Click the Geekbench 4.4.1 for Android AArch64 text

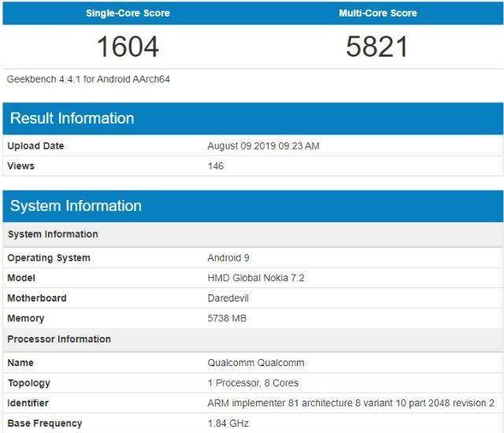pos(88,80)
